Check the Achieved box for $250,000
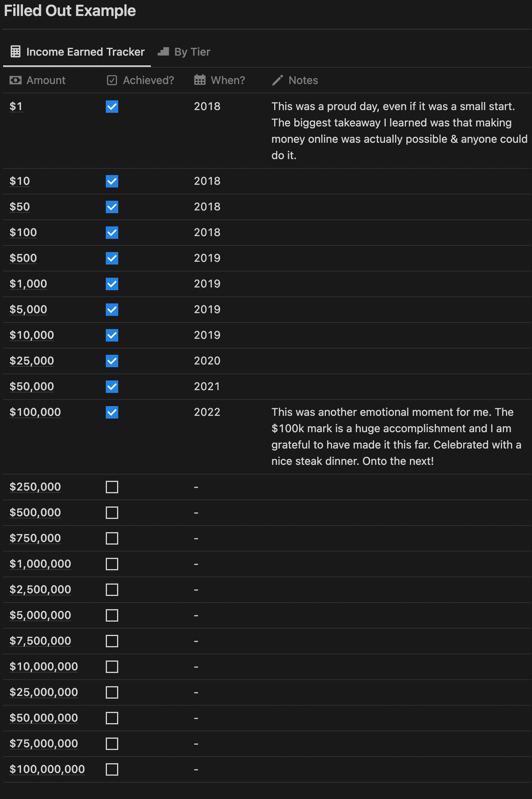 pos(112,487)
